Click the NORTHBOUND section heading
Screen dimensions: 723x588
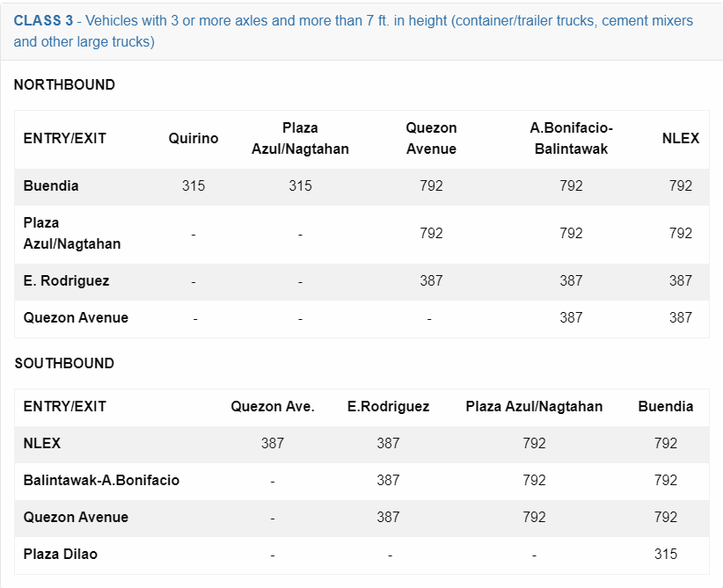tap(64, 84)
